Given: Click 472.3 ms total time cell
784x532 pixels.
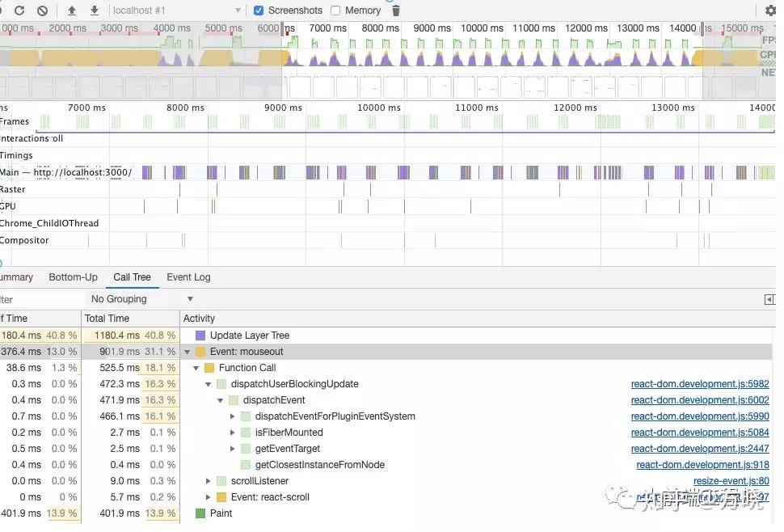Looking at the screenshot, I should coord(130,384).
